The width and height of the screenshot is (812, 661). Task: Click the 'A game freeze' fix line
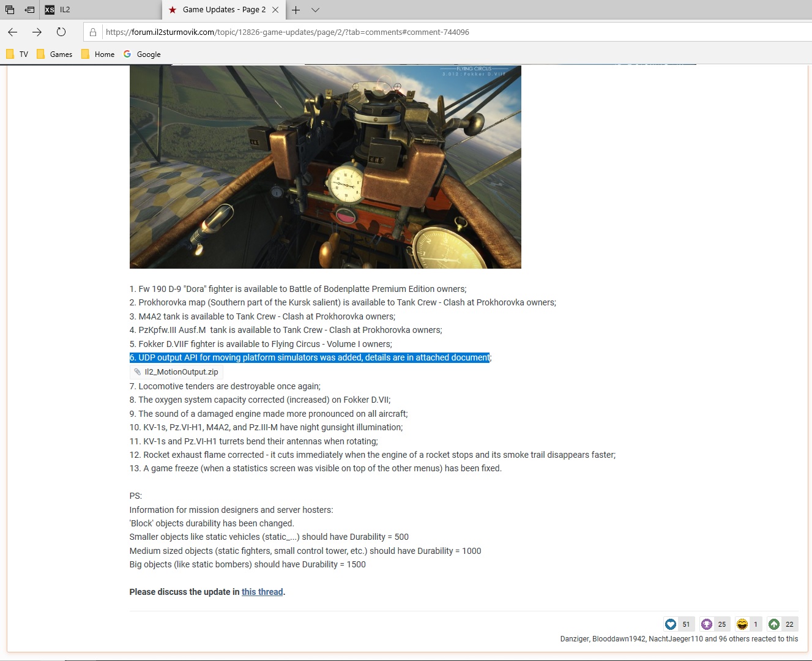point(316,468)
